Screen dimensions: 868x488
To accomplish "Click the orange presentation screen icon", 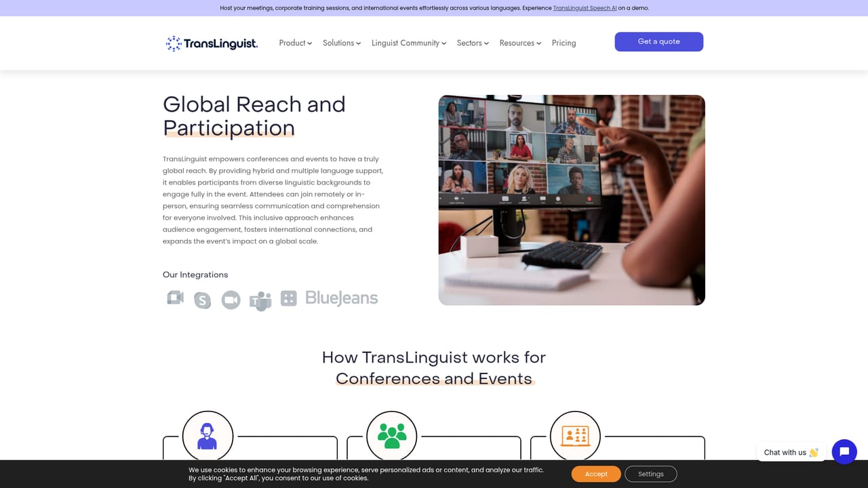I will [x=575, y=436].
